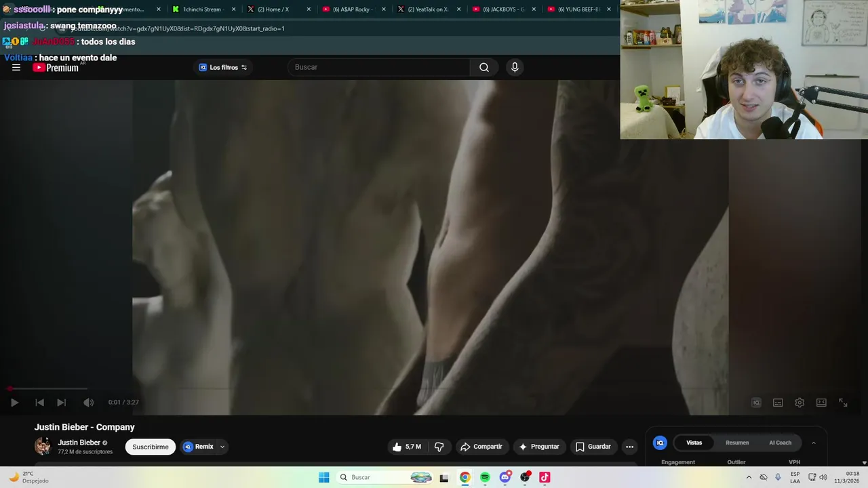Click the IQ icon in player controls
This screenshot has height=488, width=868.
click(x=756, y=403)
